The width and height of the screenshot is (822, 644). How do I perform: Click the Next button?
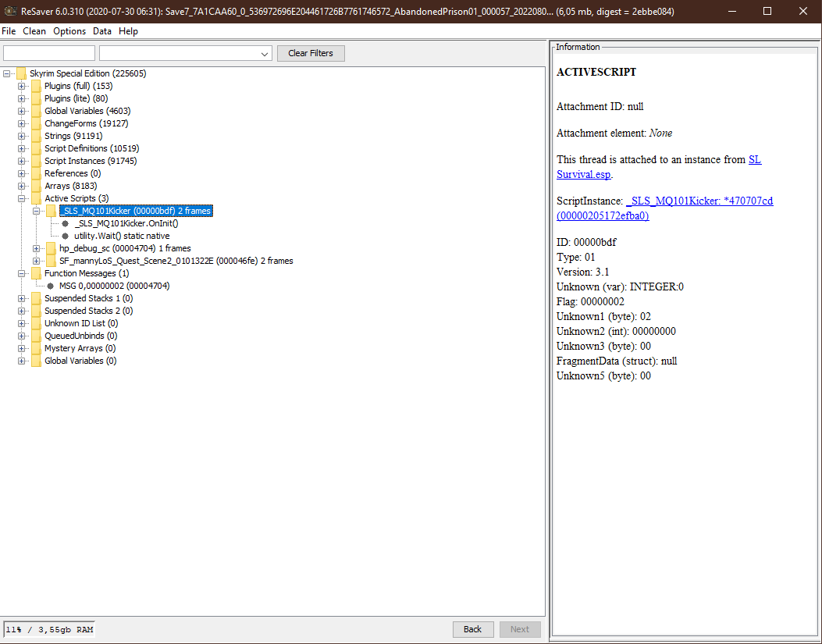click(x=520, y=629)
